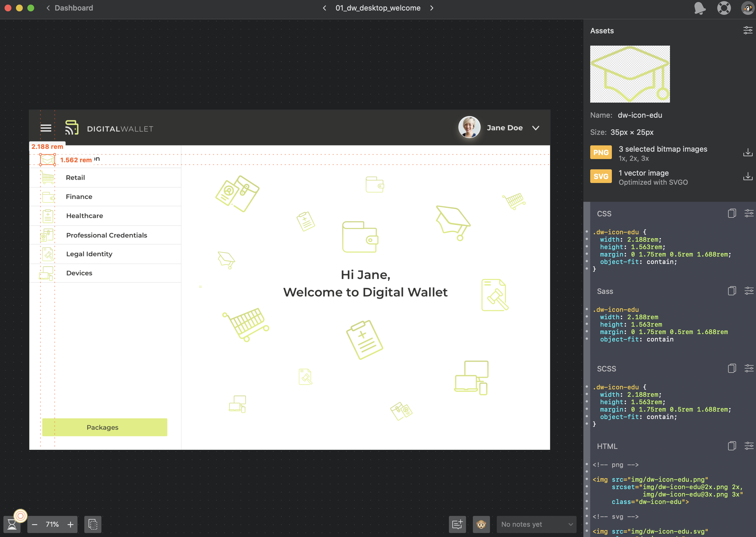Open Assets panel settings sliders
756x537 pixels.
coord(748,30)
